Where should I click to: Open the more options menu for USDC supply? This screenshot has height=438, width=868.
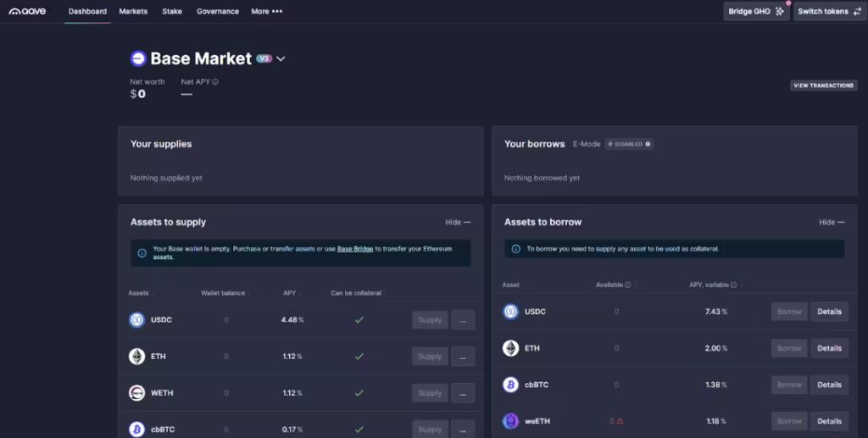(462, 320)
